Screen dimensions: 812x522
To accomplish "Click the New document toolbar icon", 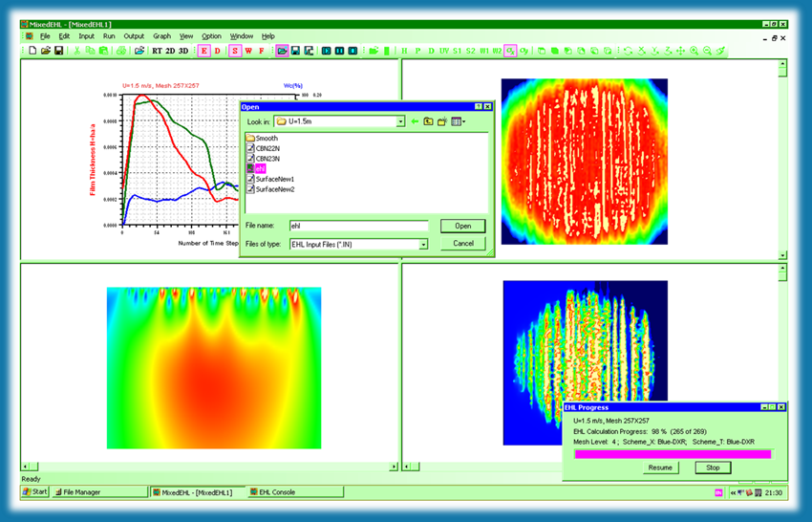I will (32, 51).
